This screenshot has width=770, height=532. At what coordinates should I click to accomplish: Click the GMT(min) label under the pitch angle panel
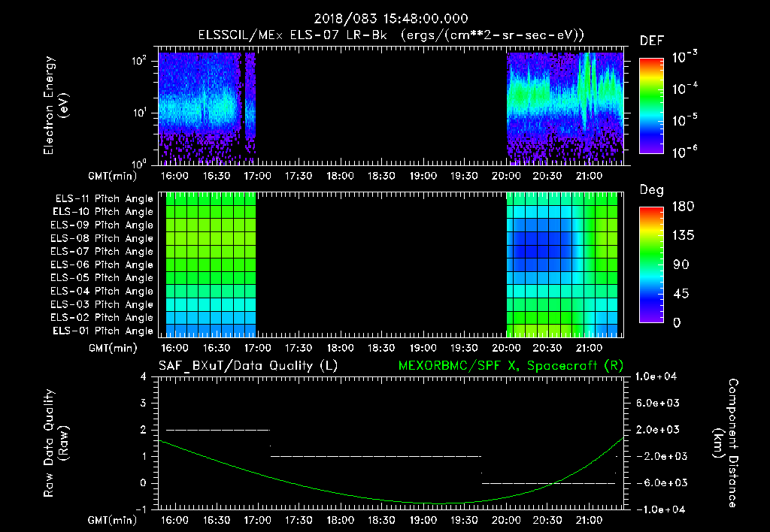click(113, 348)
